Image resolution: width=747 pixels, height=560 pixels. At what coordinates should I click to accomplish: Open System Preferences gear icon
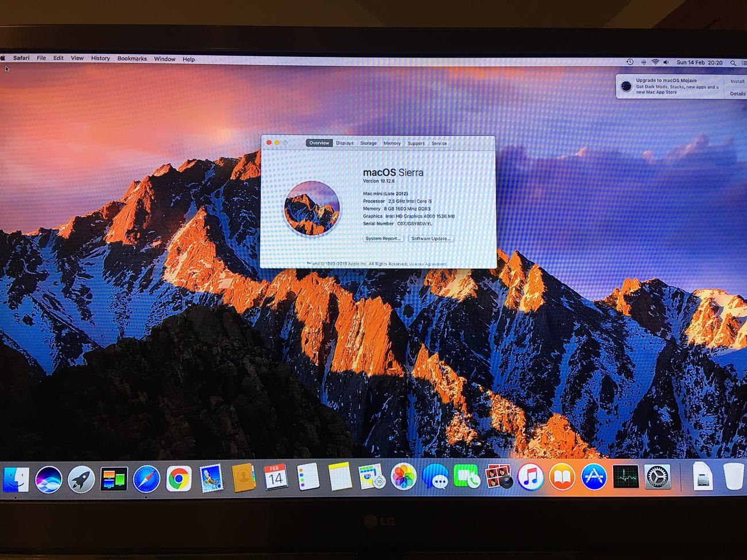pos(657,477)
